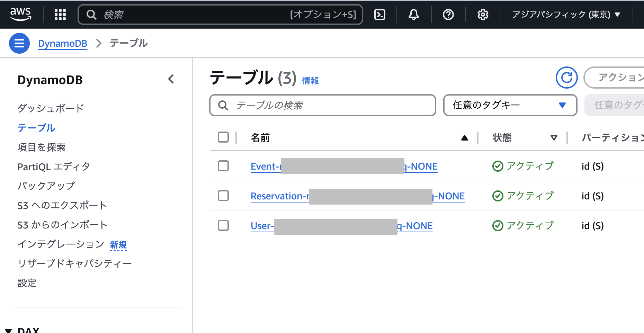Click the active status icon for User table
The width and height of the screenshot is (644, 333).
coord(498,226)
